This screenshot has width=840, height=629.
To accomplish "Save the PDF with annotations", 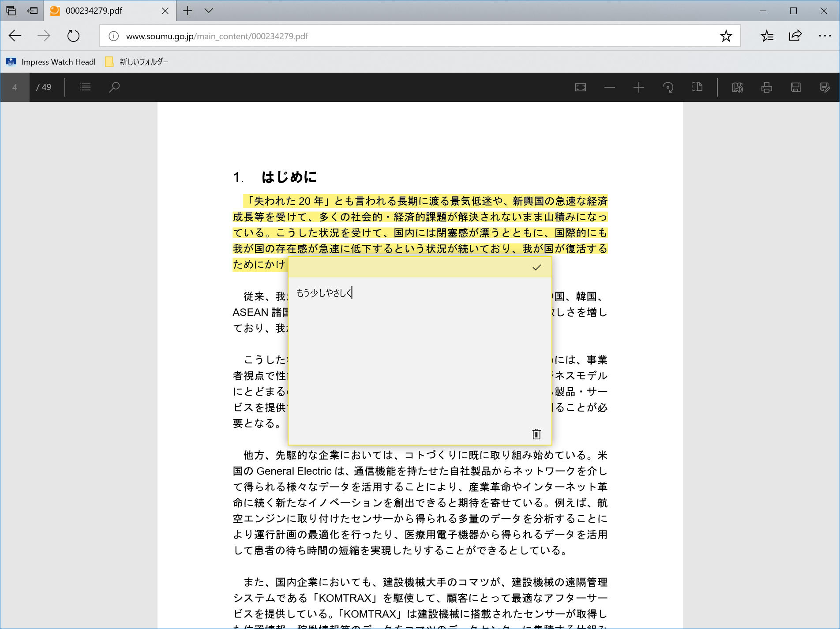I will pos(824,87).
